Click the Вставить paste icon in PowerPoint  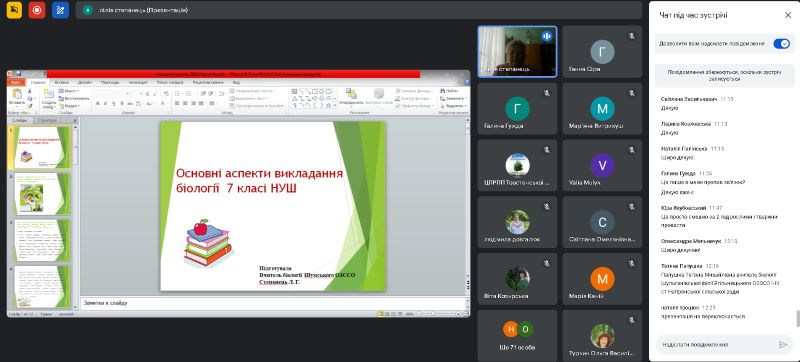(x=17, y=95)
